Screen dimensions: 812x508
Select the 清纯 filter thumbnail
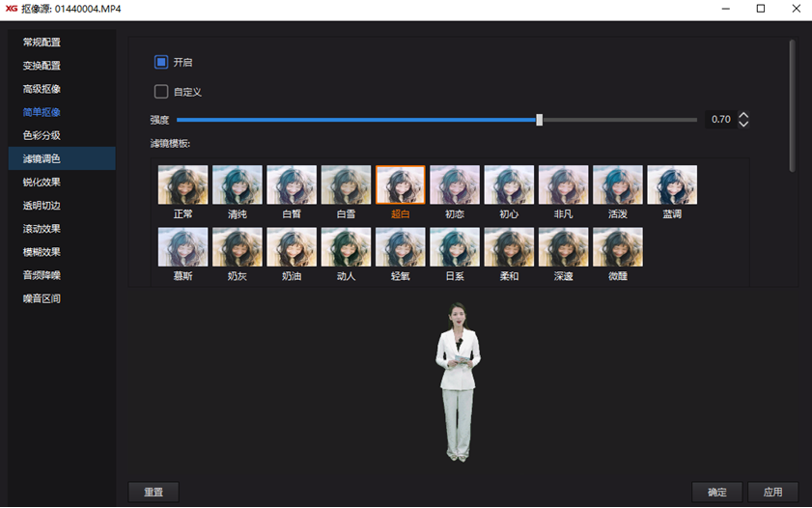(x=238, y=184)
